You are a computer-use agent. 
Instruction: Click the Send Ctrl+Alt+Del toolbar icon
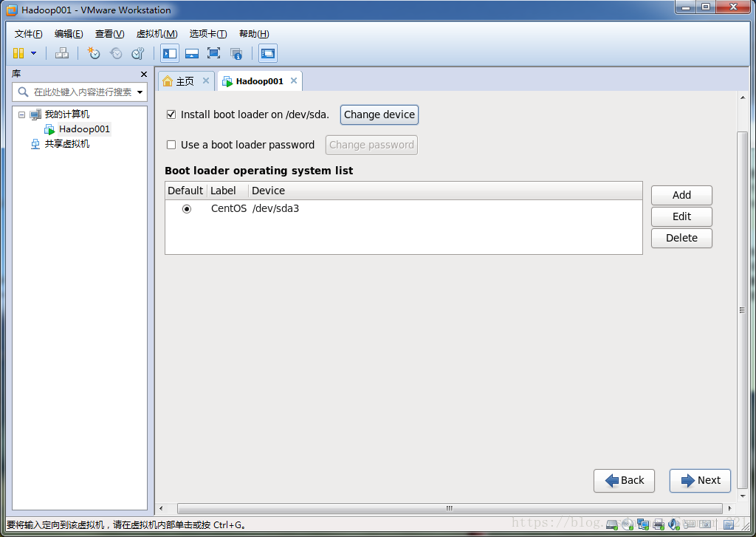click(62, 53)
